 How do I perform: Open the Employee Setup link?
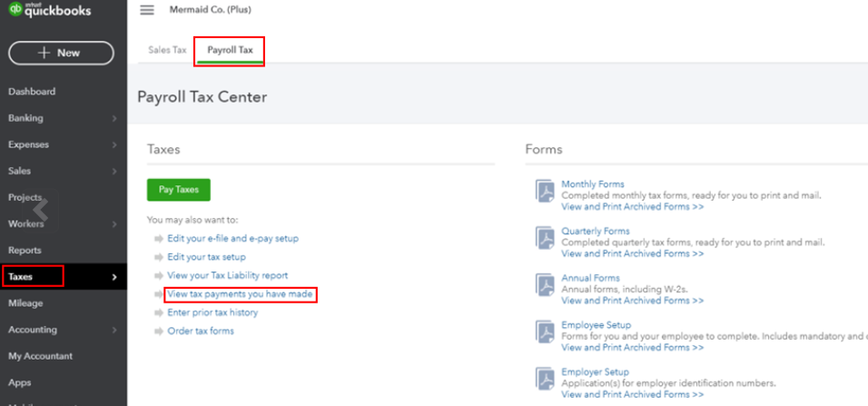click(597, 325)
